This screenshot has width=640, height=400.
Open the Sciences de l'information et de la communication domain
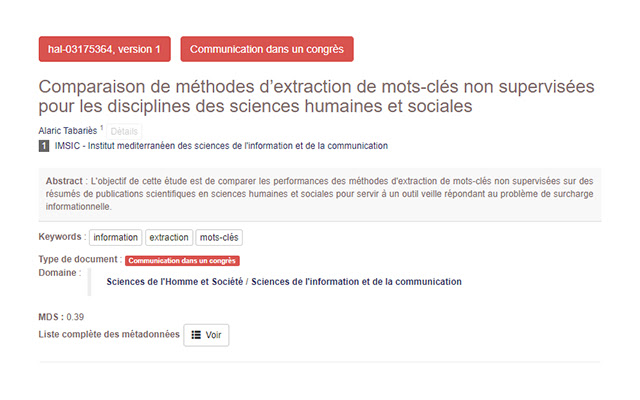pyautogui.click(x=356, y=282)
